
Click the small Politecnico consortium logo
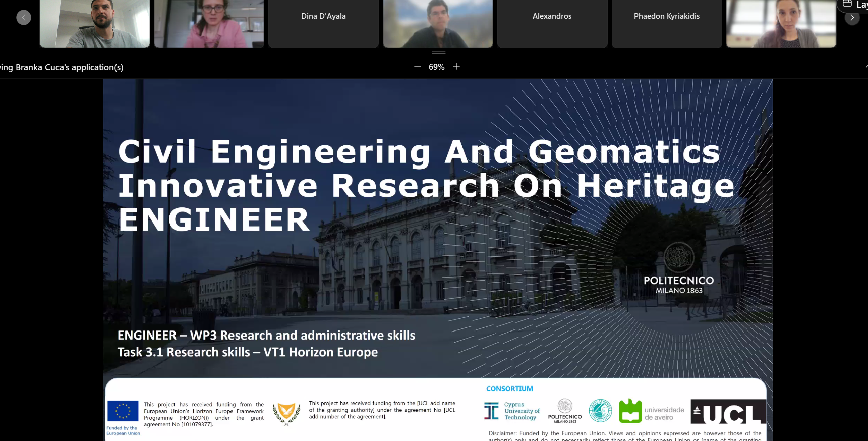(565, 411)
